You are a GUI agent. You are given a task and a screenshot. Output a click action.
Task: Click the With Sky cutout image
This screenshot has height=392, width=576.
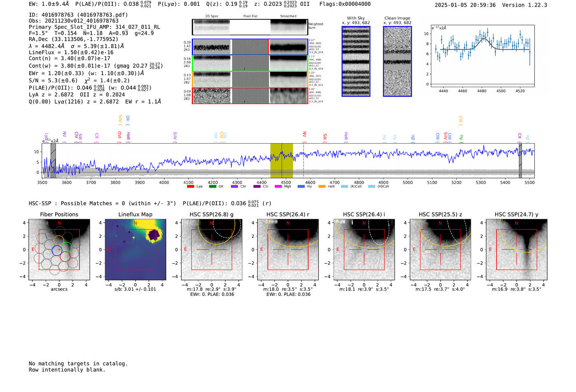[x=356, y=61]
